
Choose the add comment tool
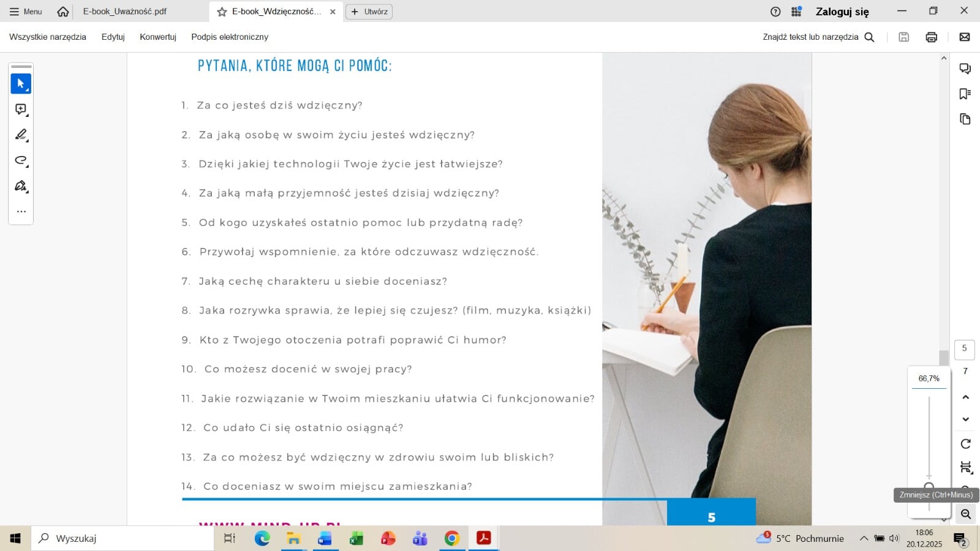(21, 110)
